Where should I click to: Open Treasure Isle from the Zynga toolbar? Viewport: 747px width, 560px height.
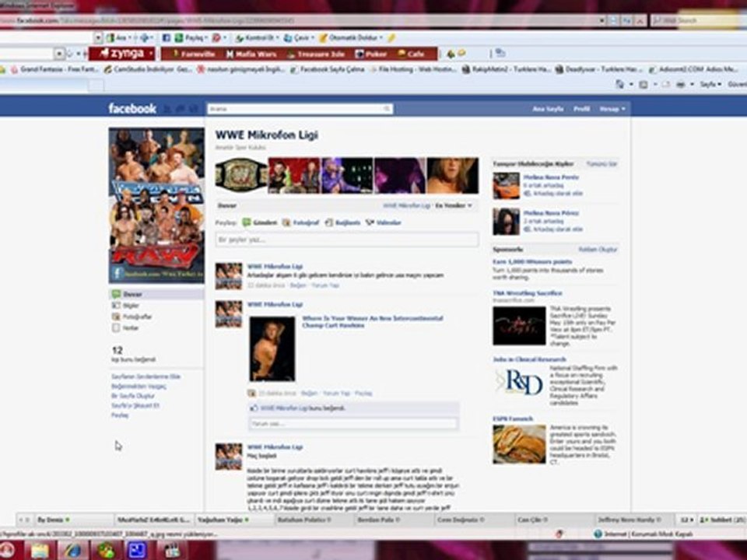pos(315,54)
